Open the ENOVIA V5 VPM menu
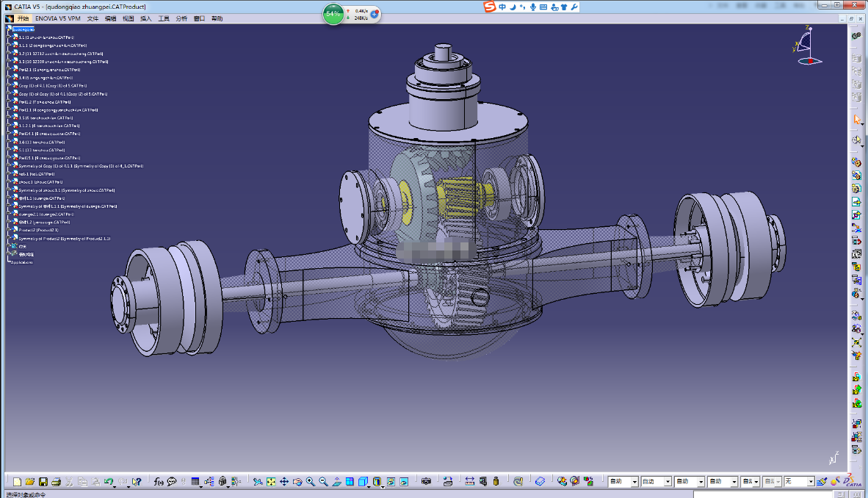The image size is (868, 498). (x=58, y=18)
